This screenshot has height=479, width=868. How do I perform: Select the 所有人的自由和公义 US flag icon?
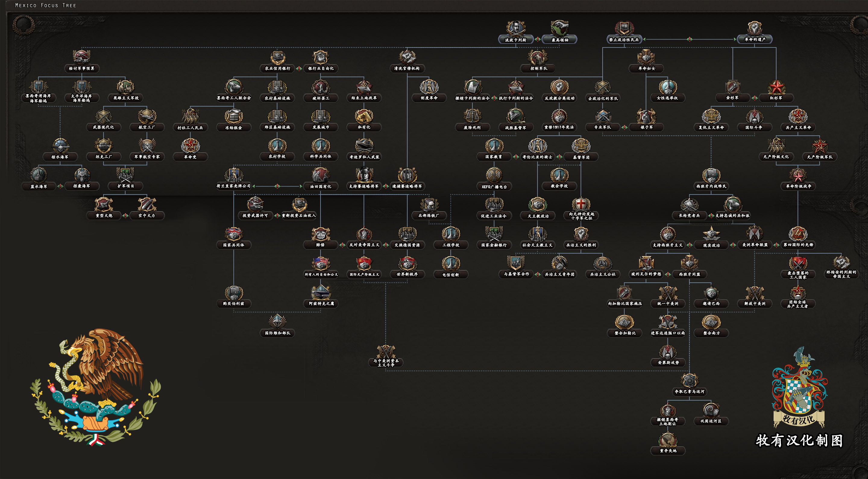click(321, 263)
